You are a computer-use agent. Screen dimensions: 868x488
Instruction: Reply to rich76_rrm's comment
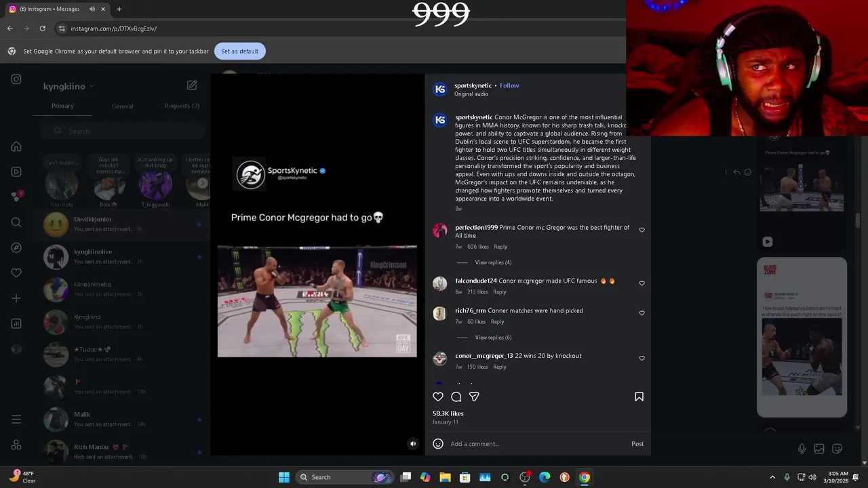tap(497, 322)
